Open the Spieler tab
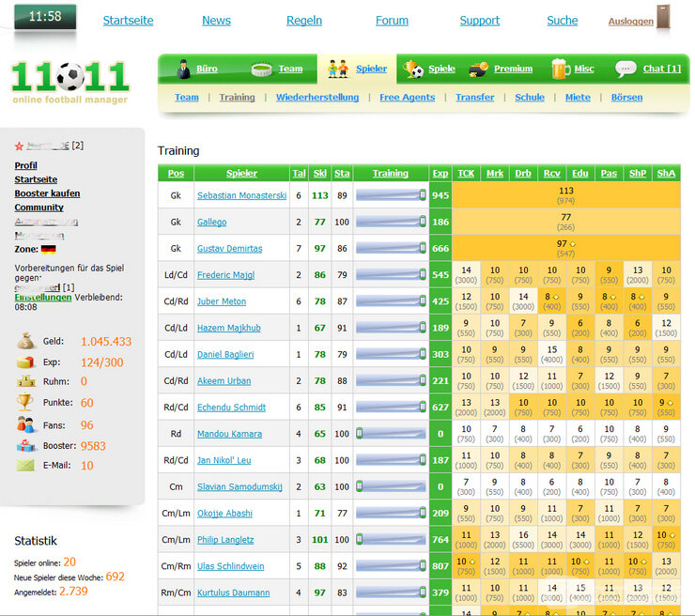This screenshot has width=695, height=616. [371, 69]
